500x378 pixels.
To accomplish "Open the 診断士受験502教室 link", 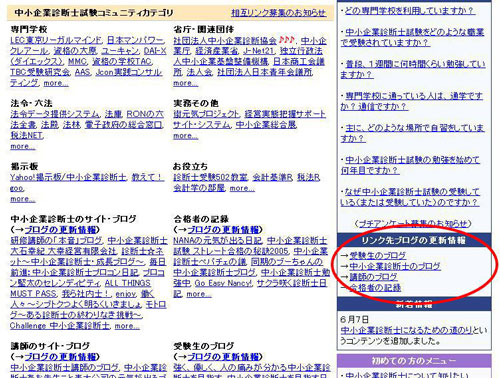I will [x=210, y=177].
